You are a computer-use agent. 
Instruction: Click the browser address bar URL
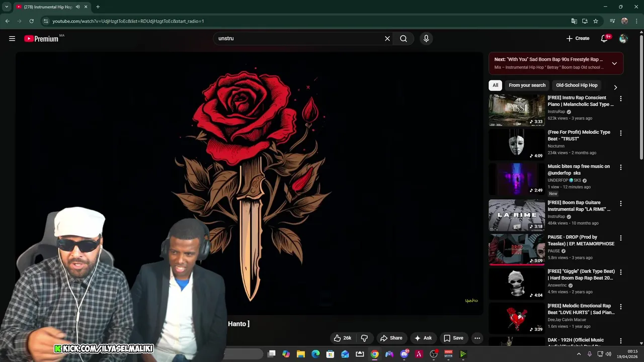tap(128, 21)
